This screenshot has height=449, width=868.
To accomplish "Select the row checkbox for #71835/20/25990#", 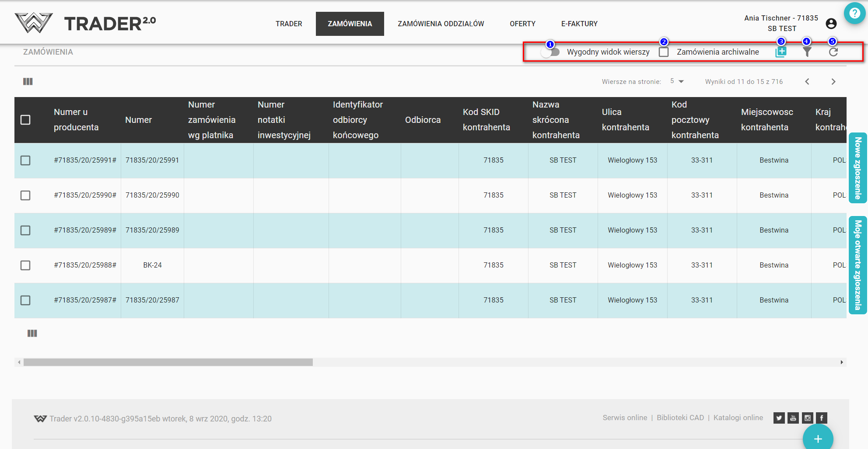I will point(25,195).
